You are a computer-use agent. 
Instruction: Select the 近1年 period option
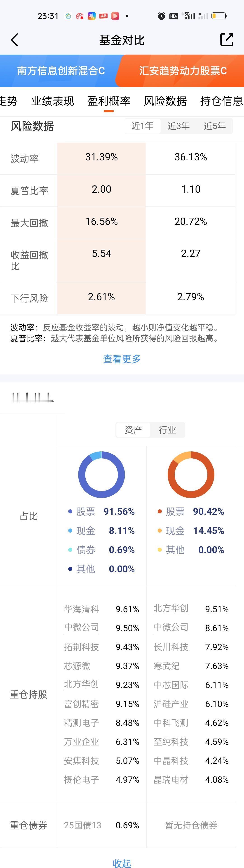[x=142, y=126]
